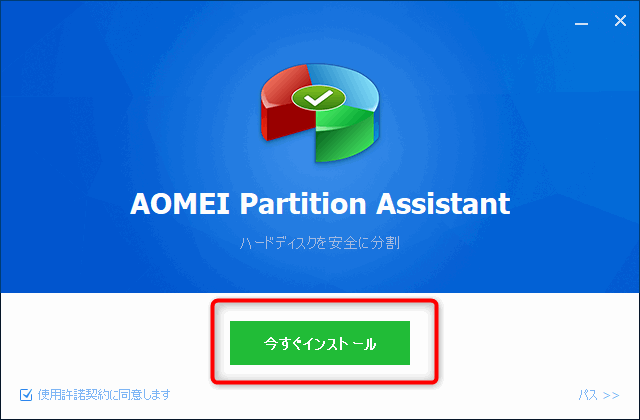The height and width of the screenshot is (420, 640).
Task: Click the green 今すぐインストール button
Action: [x=320, y=343]
